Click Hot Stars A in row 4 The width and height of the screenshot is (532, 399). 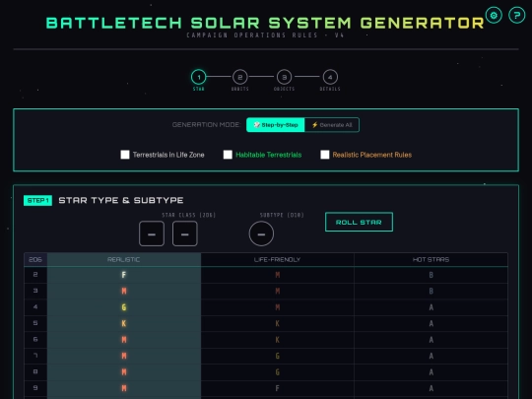coord(431,307)
